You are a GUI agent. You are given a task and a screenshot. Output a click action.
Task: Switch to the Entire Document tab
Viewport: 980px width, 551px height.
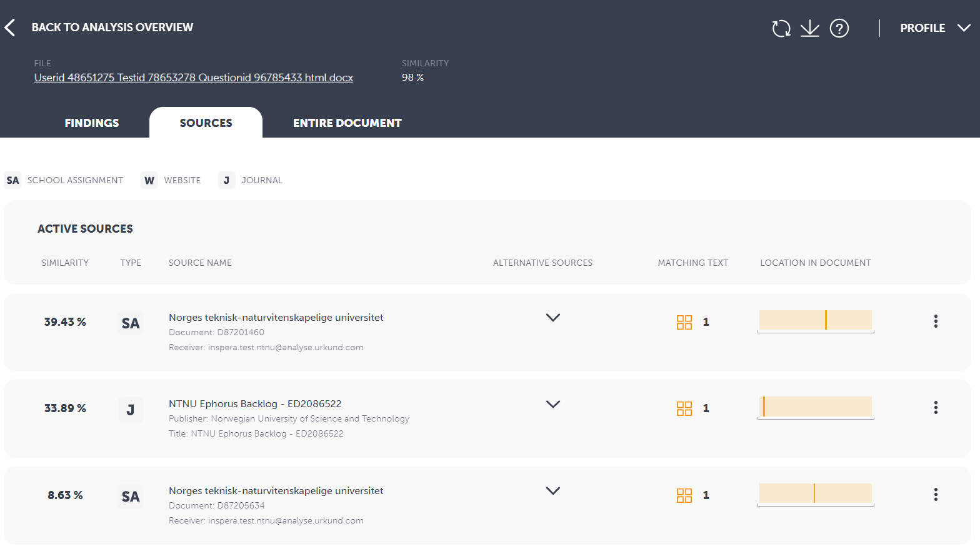point(347,123)
